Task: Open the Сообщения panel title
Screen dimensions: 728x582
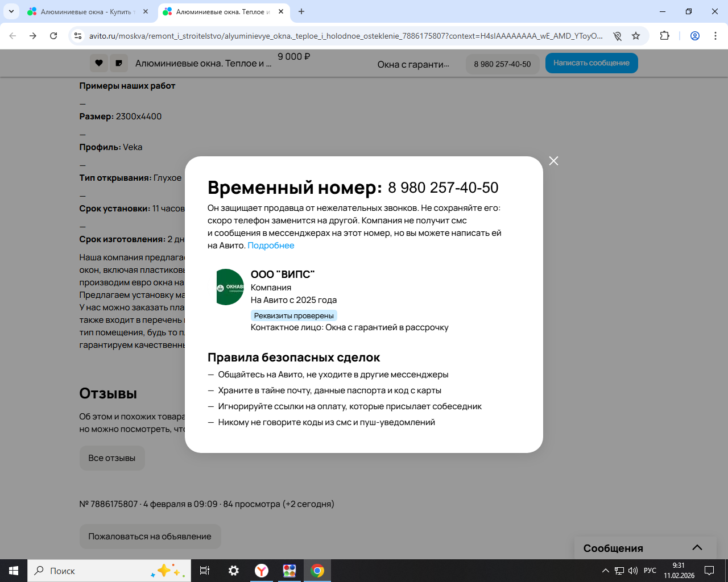Action: pyautogui.click(x=613, y=548)
